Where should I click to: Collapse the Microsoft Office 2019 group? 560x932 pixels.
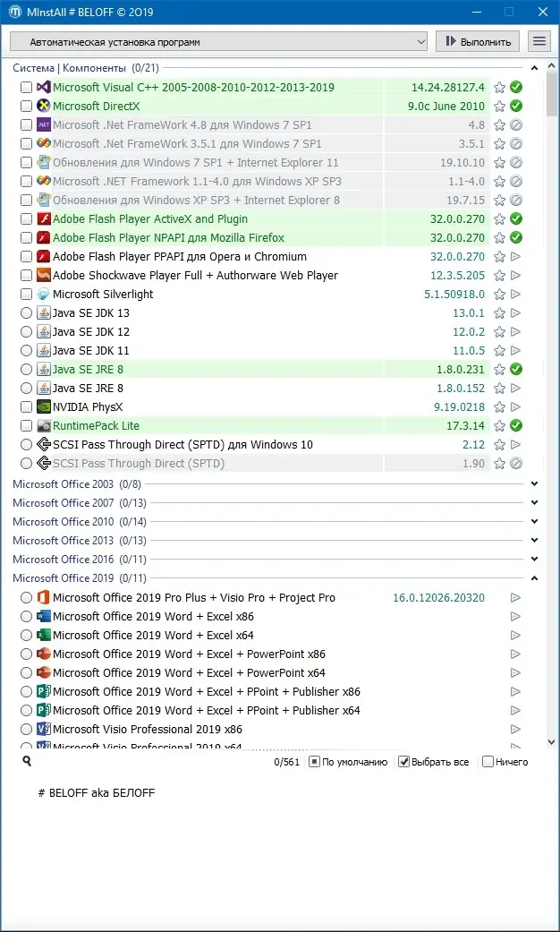coord(534,577)
